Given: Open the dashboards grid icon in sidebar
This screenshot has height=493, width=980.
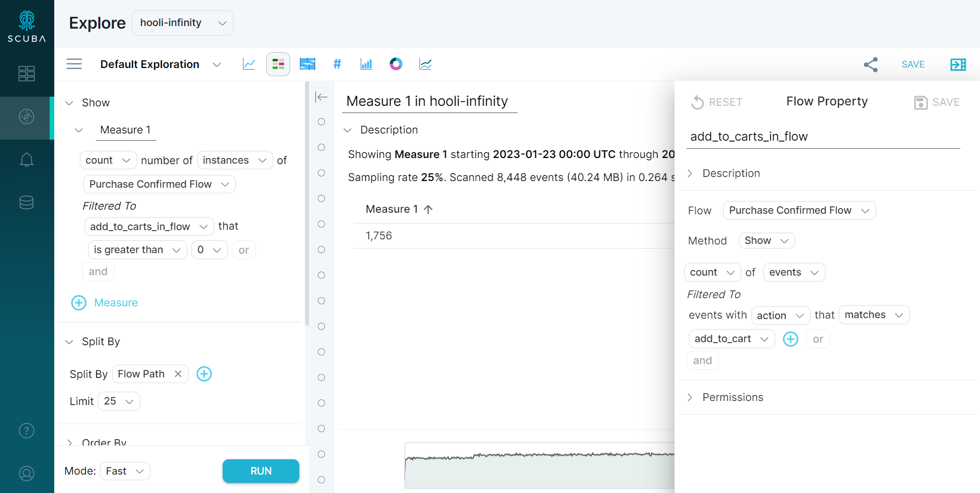Looking at the screenshot, I should pos(27,74).
